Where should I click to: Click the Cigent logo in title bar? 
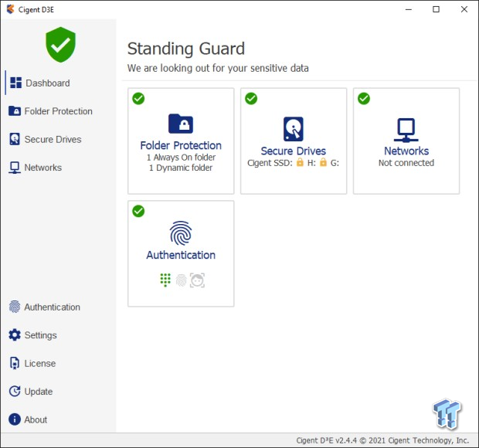click(x=10, y=9)
